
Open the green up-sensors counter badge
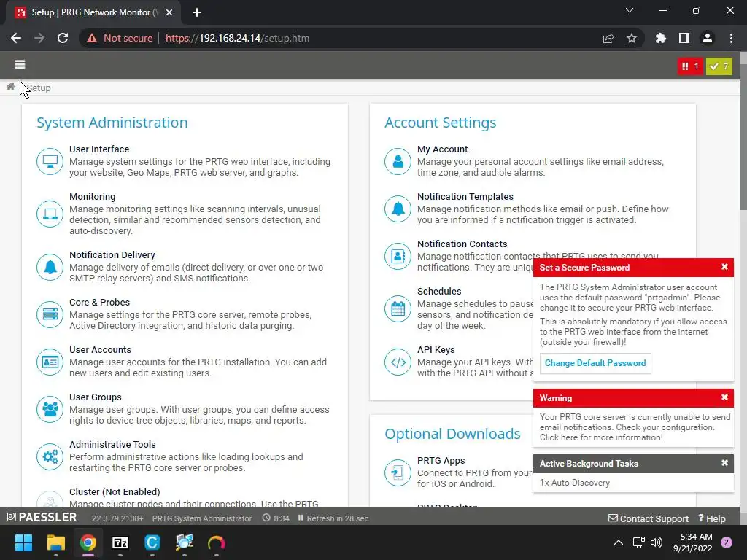pyautogui.click(x=719, y=66)
